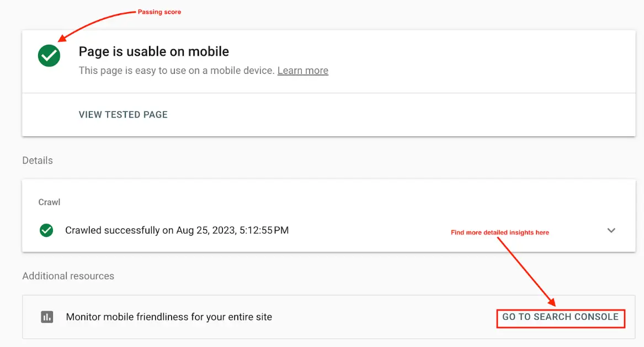
Task: Select 'Monitor mobile friendliness for your entire site' row
Action: coord(169,317)
